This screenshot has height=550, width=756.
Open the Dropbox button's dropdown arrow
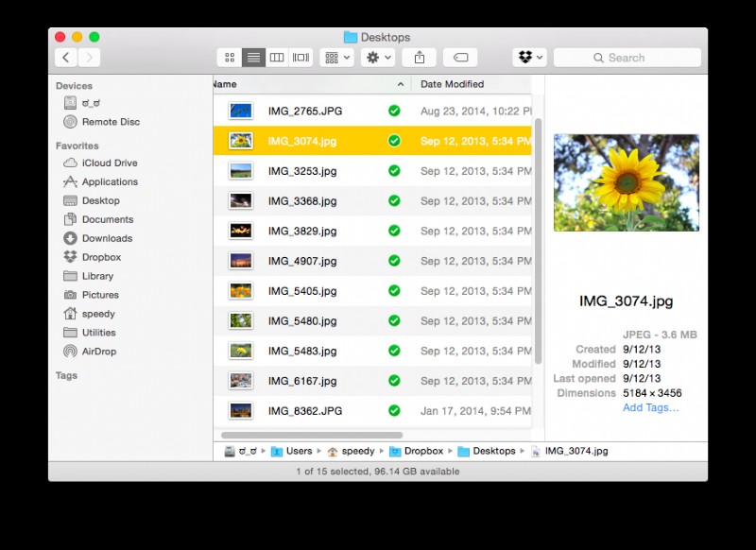pos(541,57)
